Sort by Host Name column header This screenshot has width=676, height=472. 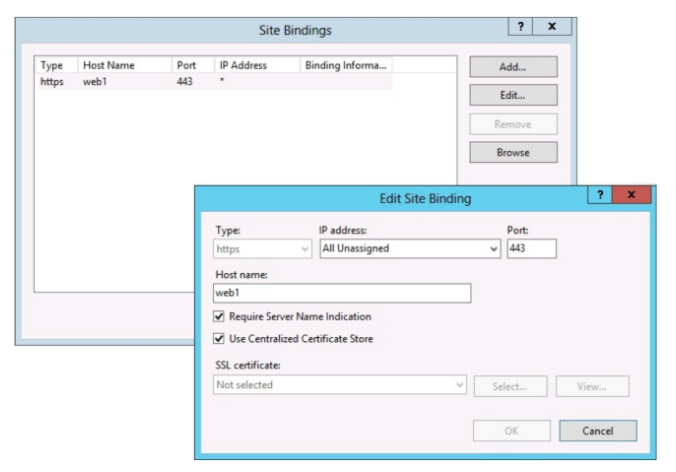point(125,65)
